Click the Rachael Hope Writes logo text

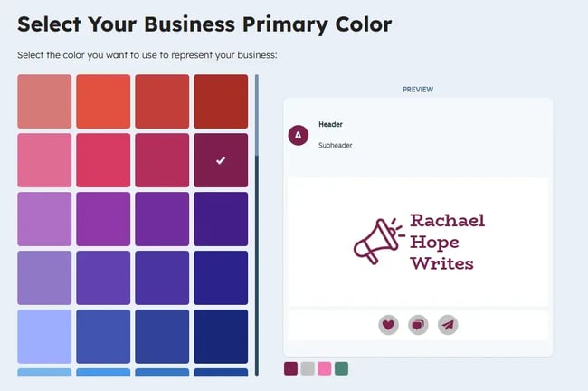[447, 242]
